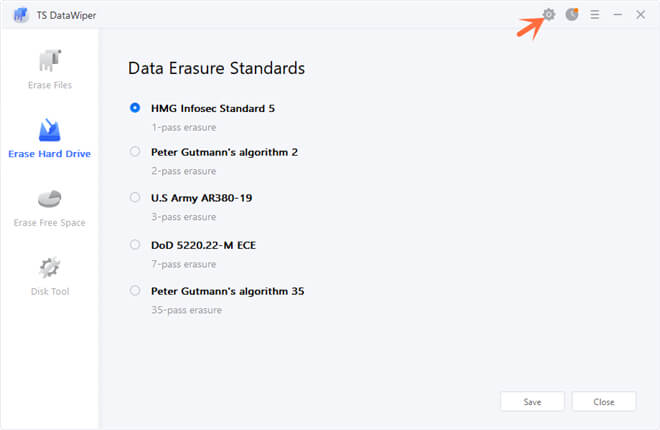The image size is (660, 430).
Task: Open settings via the gear icon
Action: pyautogui.click(x=548, y=15)
